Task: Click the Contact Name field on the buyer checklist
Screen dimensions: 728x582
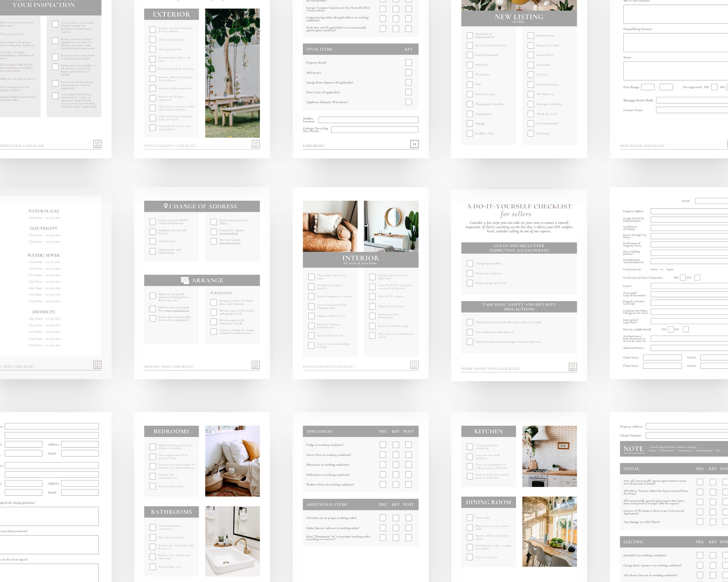Action: [x=692, y=110]
